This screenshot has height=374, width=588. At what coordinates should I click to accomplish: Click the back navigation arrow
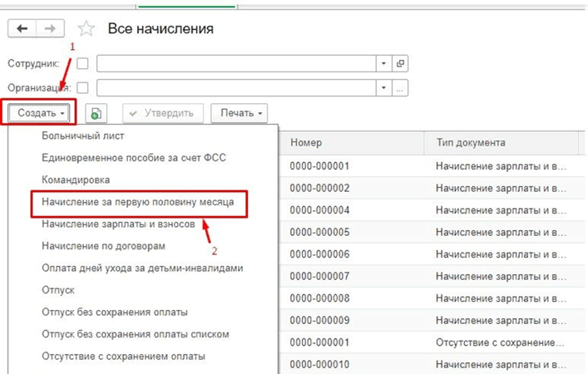pyautogui.click(x=22, y=28)
